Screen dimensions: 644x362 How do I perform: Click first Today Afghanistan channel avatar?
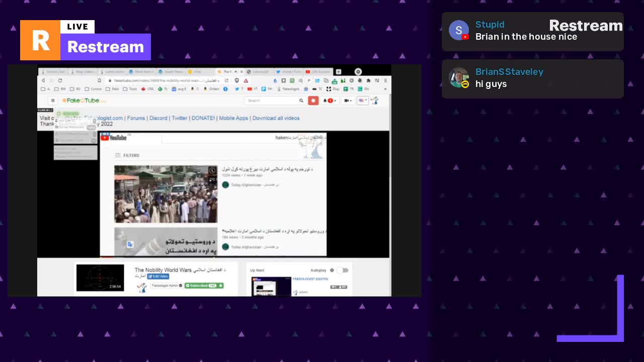click(225, 185)
